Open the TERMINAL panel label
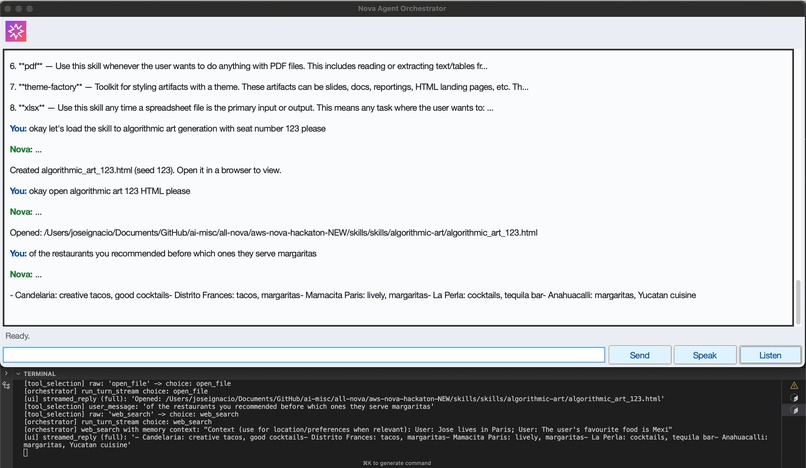The width and height of the screenshot is (806, 468). pos(40,374)
